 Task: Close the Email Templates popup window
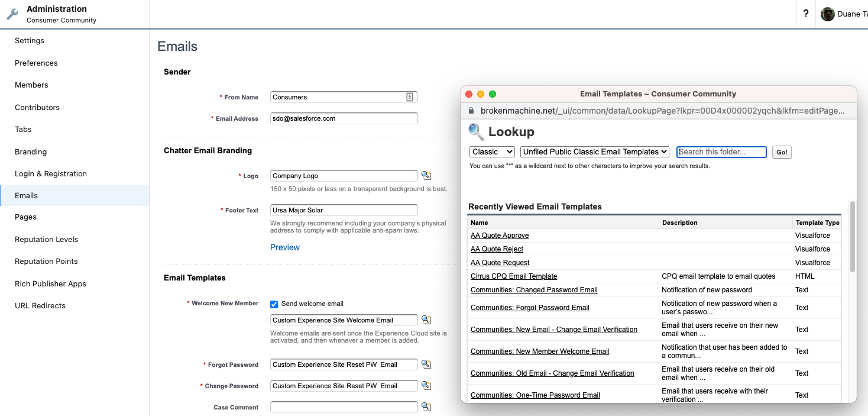pyautogui.click(x=469, y=94)
